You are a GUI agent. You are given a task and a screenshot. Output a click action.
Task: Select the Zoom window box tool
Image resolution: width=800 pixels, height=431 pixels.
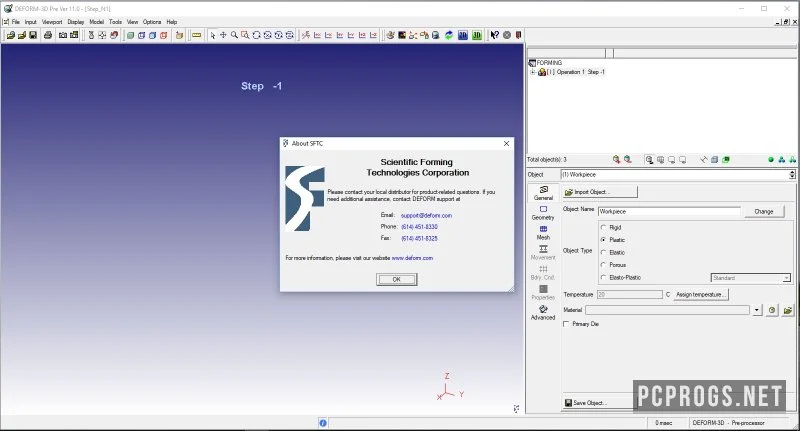(245, 35)
